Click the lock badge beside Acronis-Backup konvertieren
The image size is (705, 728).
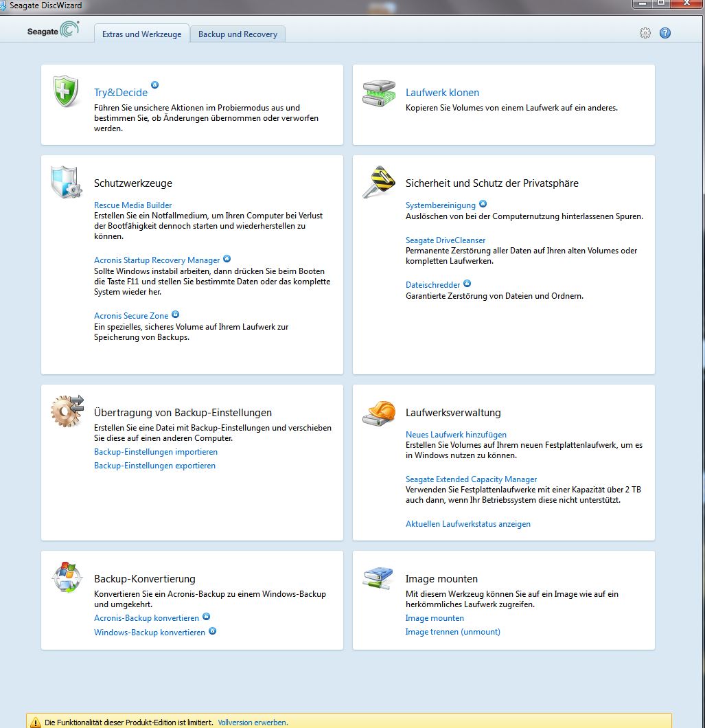[207, 617]
